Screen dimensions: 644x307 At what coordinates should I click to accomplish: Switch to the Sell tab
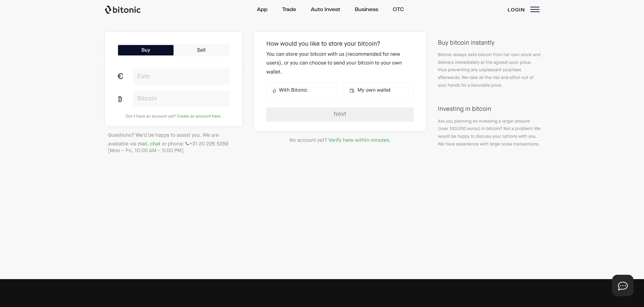pos(201,50)
